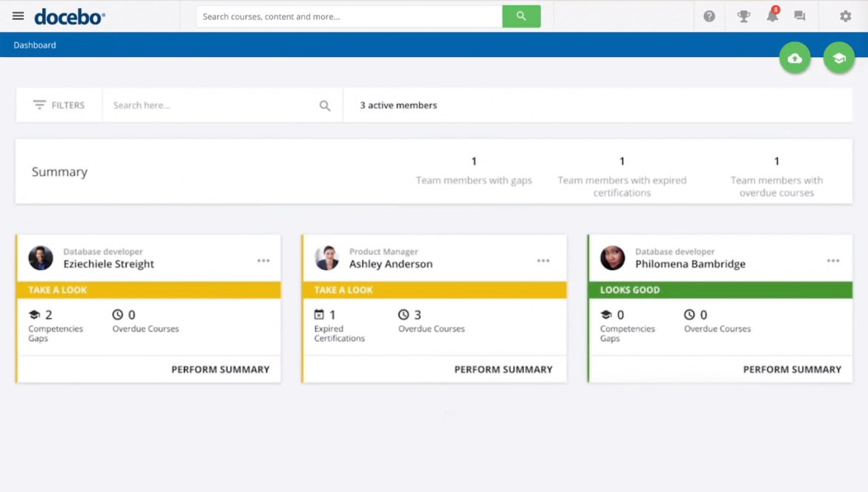Image resolution: width=868 pixels, height=492 pixels.
Task: Open the help question mark icon
Action: [x=709, y=16]
